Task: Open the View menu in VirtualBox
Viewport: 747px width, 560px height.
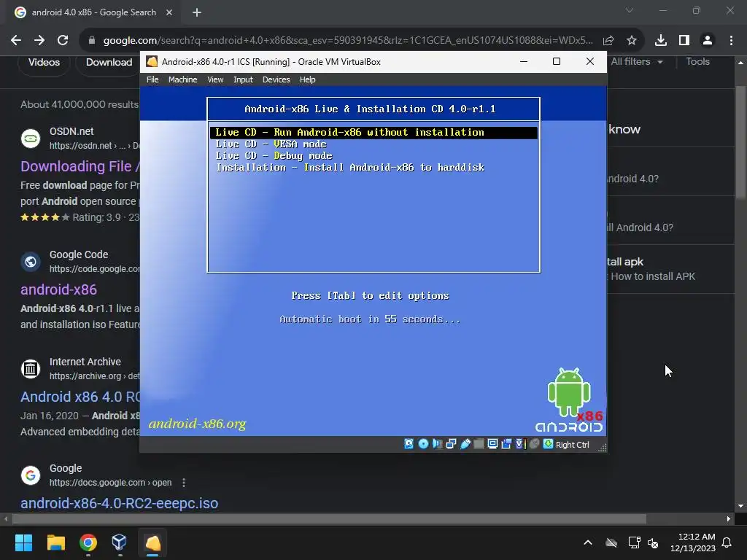Action: pos(215,79)
